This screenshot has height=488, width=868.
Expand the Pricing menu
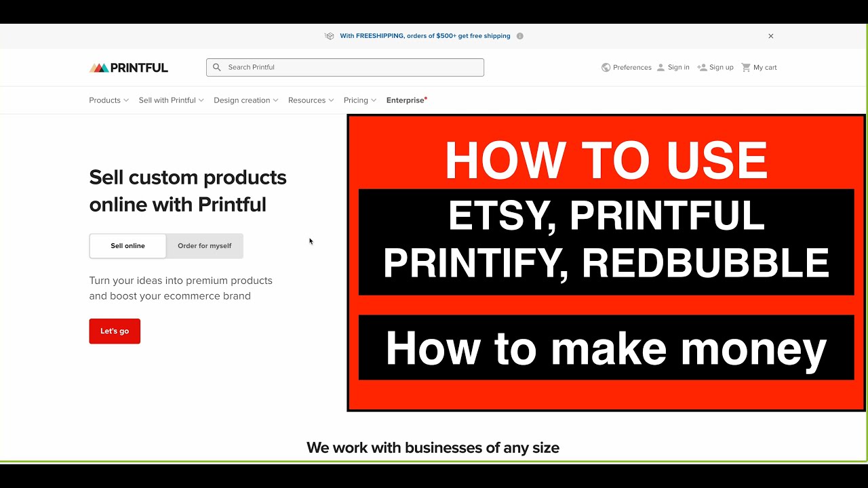(360, 100)
